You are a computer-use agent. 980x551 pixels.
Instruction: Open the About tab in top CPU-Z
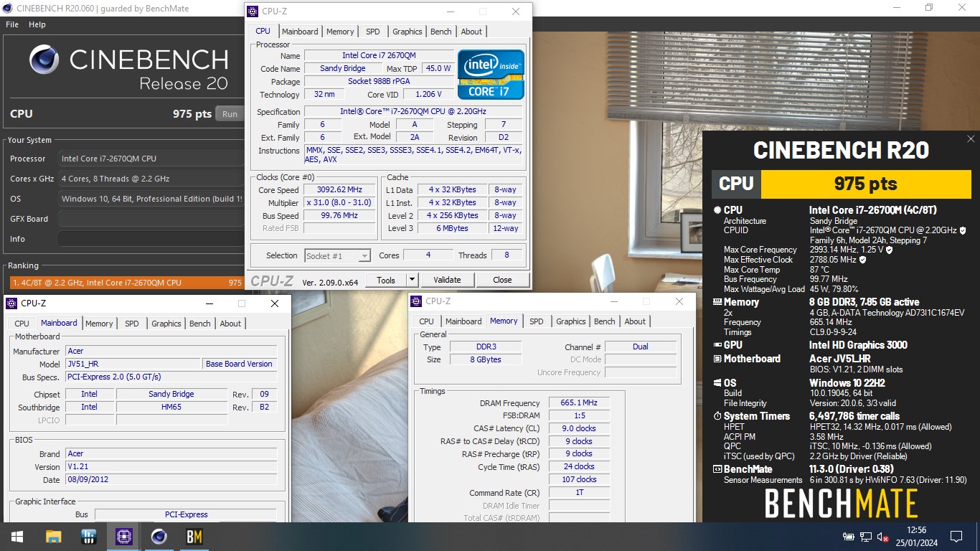click(471, 32)
